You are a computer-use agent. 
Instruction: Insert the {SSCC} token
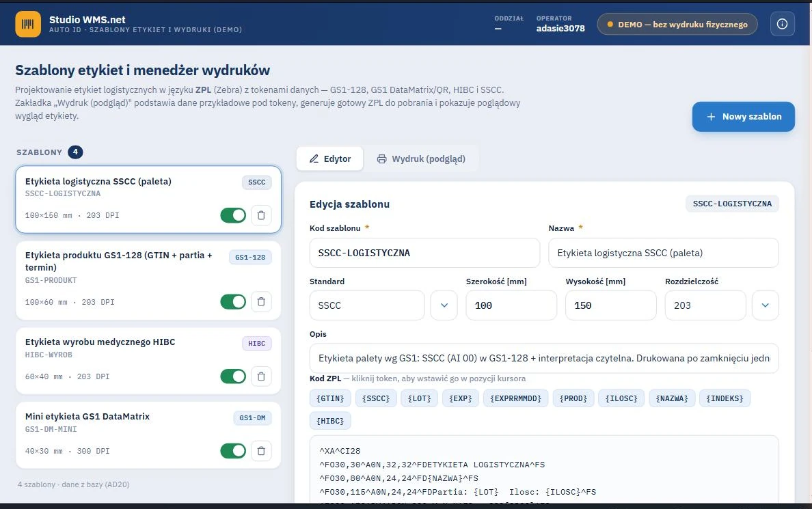376,398
